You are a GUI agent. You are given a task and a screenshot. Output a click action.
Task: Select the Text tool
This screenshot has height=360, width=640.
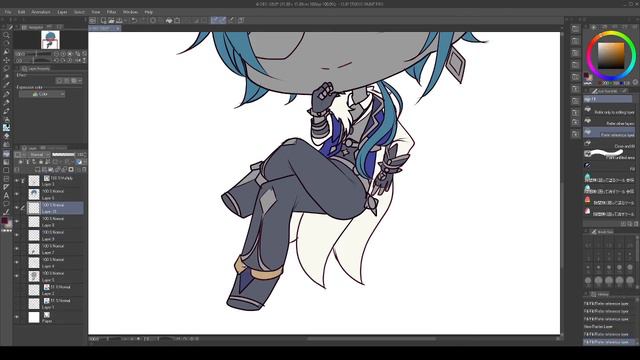[x=6, y=196]
